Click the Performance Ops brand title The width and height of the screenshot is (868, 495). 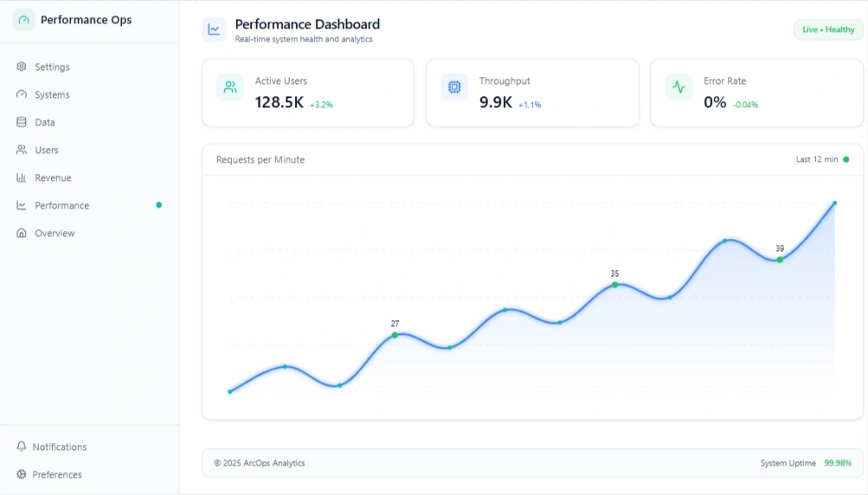(x=86, y=20)
